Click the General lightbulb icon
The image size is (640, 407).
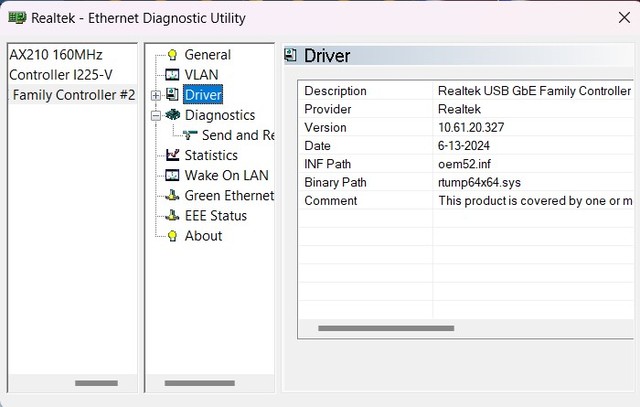click(172, 55)
